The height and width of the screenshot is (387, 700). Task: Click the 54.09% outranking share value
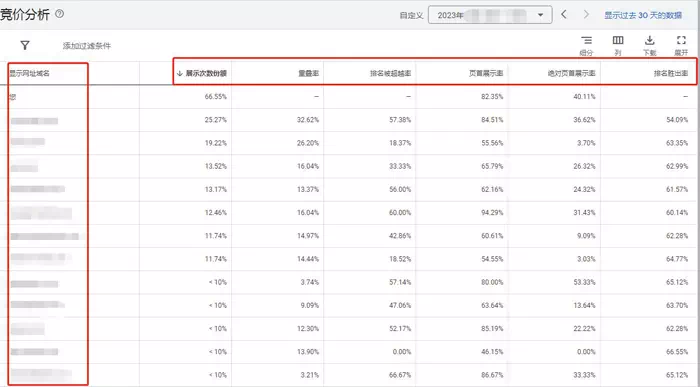677,120
